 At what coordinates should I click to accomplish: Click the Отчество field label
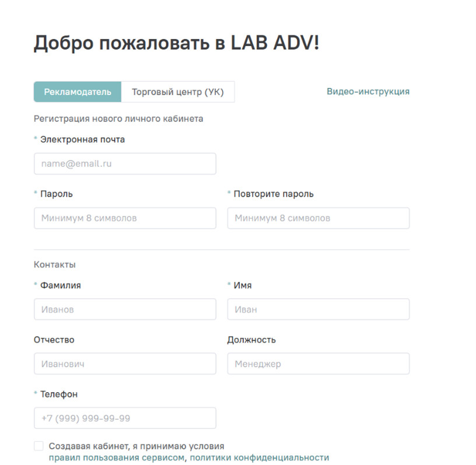click(54, 340)
